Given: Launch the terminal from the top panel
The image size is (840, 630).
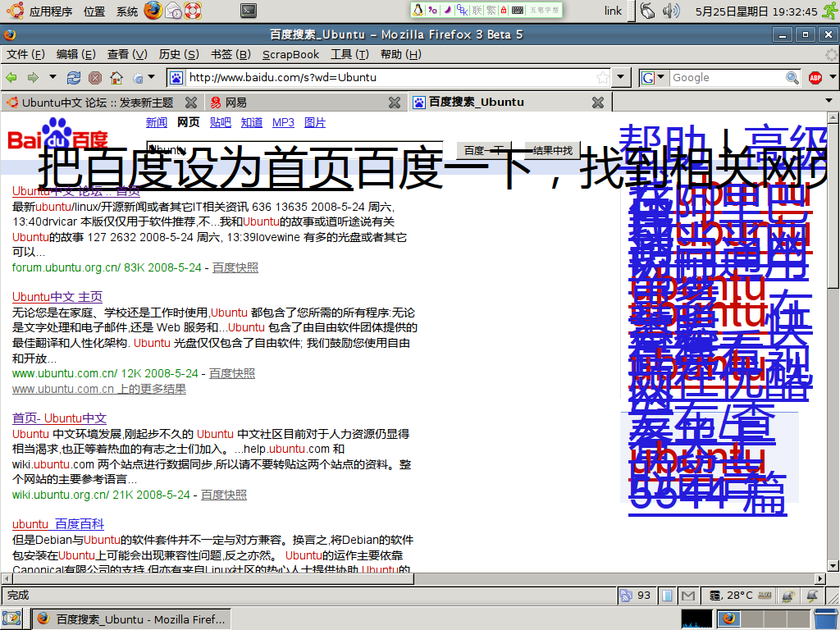Looking at the screenshot, I should [249, 10].
